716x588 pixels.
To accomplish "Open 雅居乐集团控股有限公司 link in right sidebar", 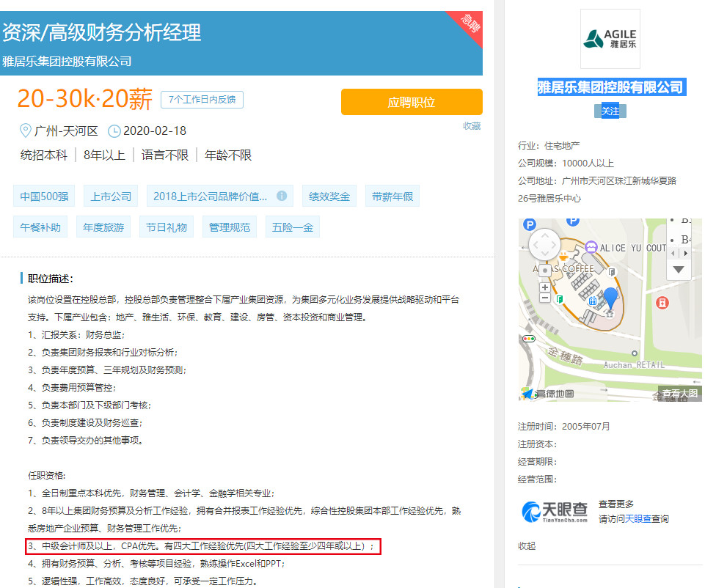I will tap(610, 87).
